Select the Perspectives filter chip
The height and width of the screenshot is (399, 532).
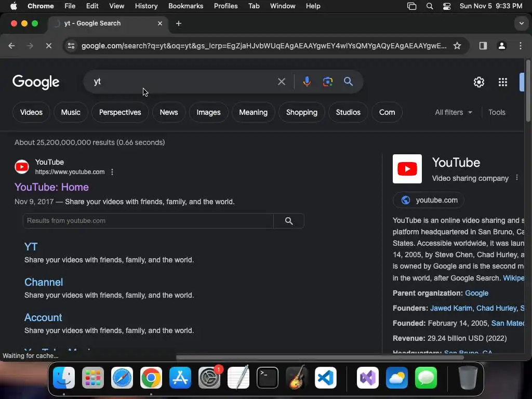pos(120,112)
